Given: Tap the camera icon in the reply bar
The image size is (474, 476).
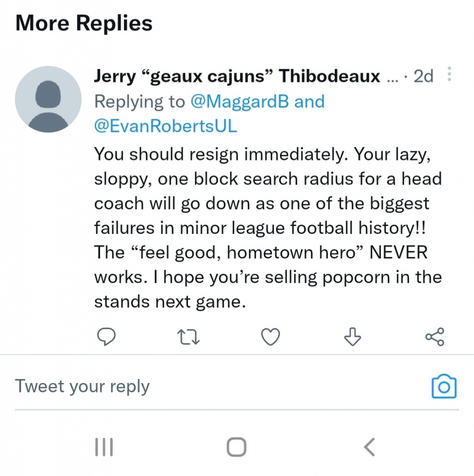Looking at the screenshot, I should (444, 386).
